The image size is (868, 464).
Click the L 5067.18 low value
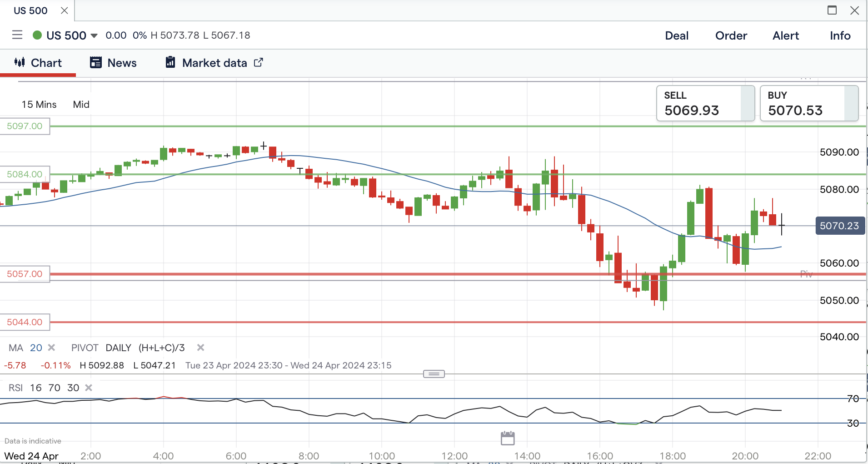pos(227,35)
